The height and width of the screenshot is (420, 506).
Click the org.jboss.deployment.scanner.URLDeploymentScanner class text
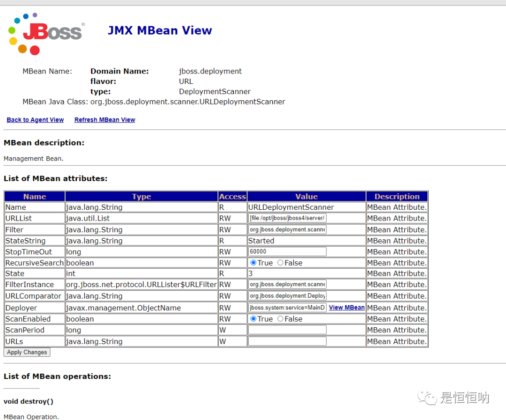[187, 102]
